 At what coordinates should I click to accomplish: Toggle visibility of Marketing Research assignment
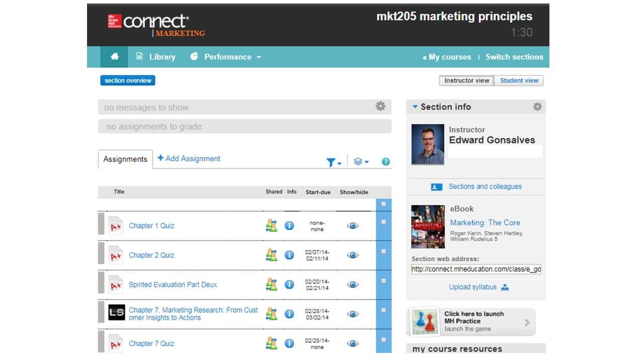point(353,314)
